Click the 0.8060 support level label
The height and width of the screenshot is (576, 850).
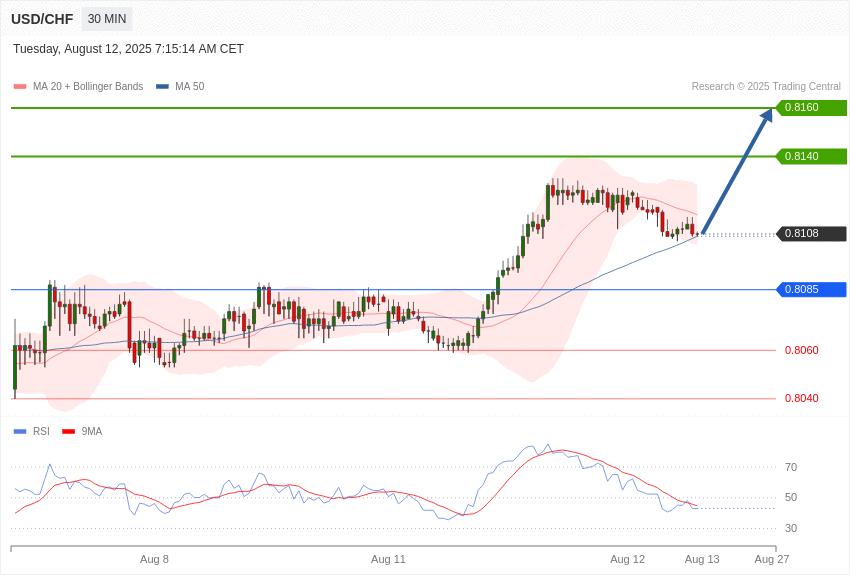click(x=802, y=350)
